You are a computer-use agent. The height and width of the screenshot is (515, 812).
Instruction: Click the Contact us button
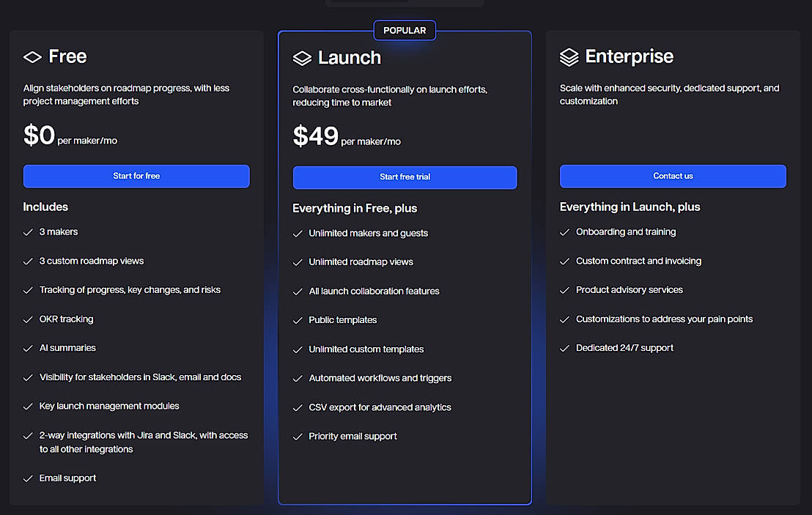[x=673, y=176]
